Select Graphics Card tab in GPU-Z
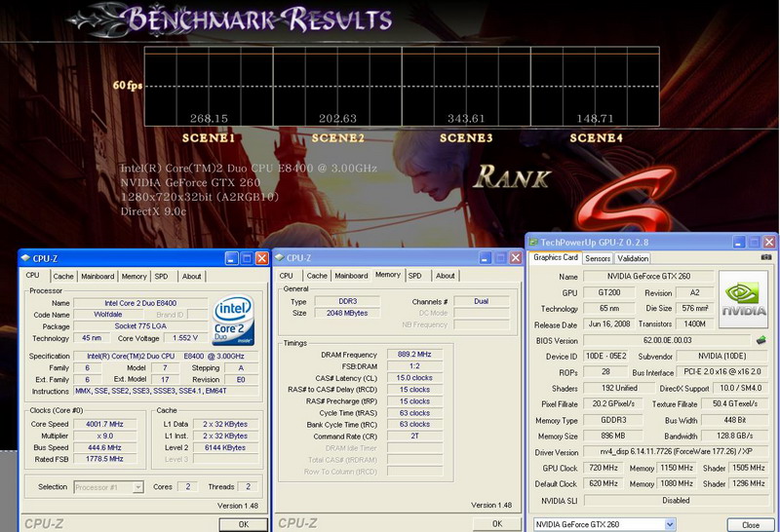 click(x=556, y=257)
